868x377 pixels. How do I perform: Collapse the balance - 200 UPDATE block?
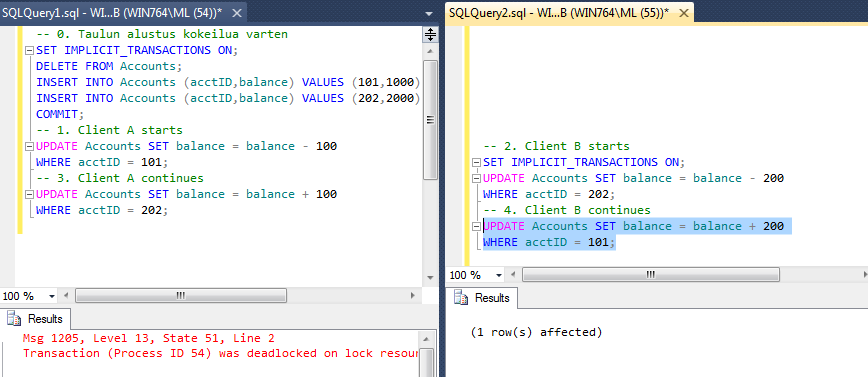[x=476, y=179]
